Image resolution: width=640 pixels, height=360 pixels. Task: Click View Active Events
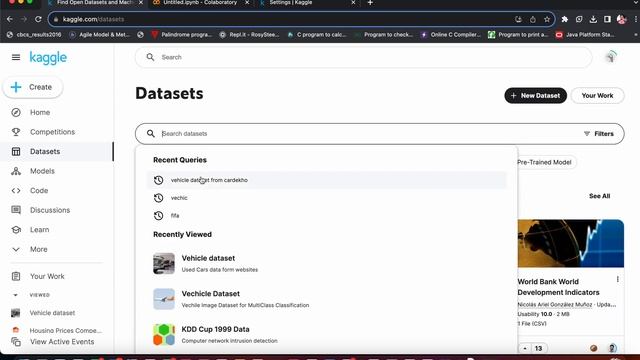62,342
